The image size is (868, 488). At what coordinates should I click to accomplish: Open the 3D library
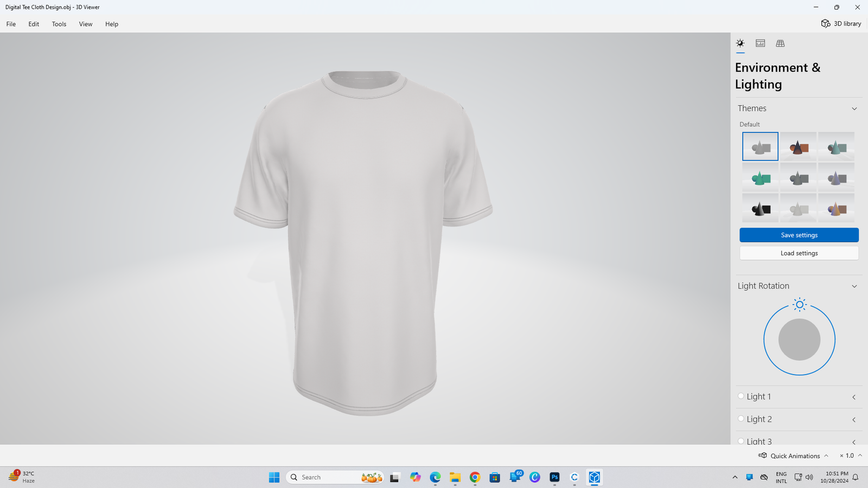(x=841, y=23)
